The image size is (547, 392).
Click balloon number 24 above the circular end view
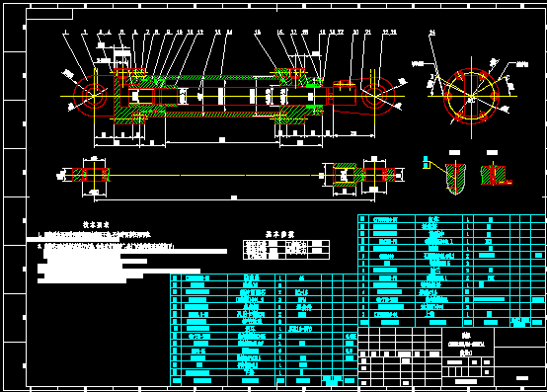(x=432, y=33)
